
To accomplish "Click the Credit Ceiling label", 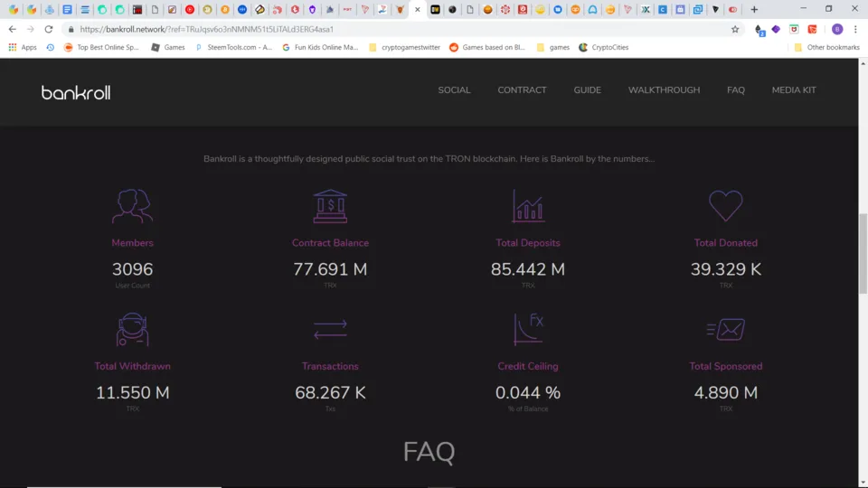I will (528, 366).
